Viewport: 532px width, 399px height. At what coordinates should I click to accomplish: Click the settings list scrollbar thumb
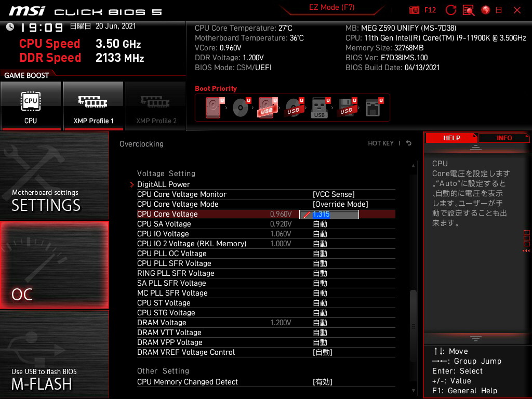(x=413, y=326)
